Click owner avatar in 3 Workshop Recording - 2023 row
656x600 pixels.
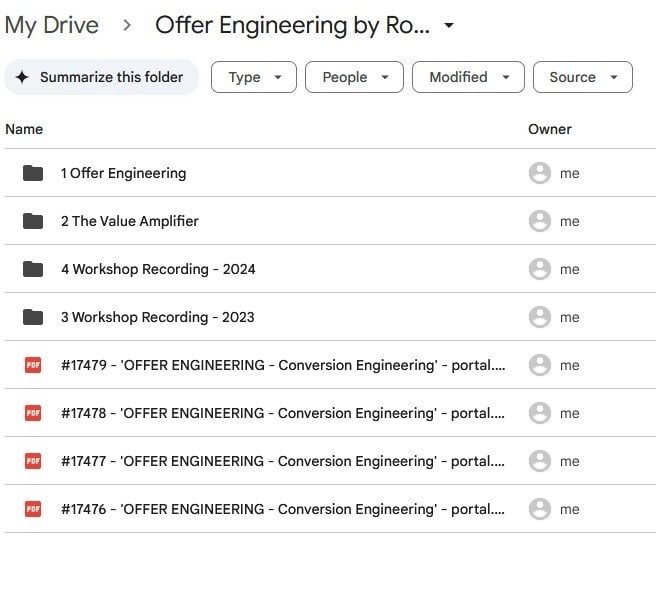(540, 317)
